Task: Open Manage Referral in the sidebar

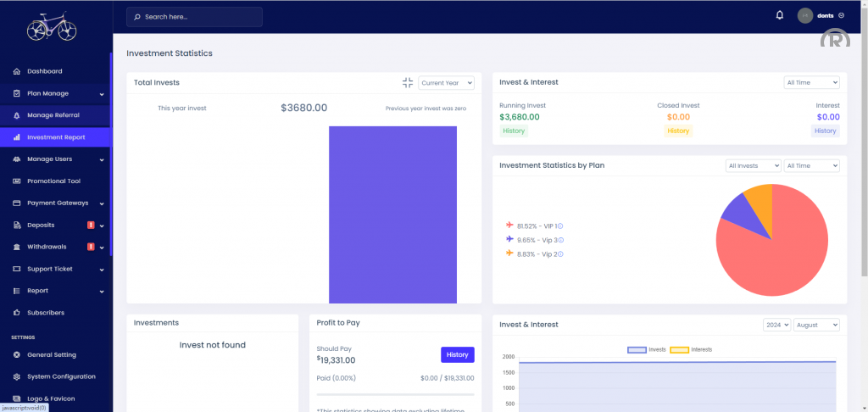Action: (x=53, y=115)
